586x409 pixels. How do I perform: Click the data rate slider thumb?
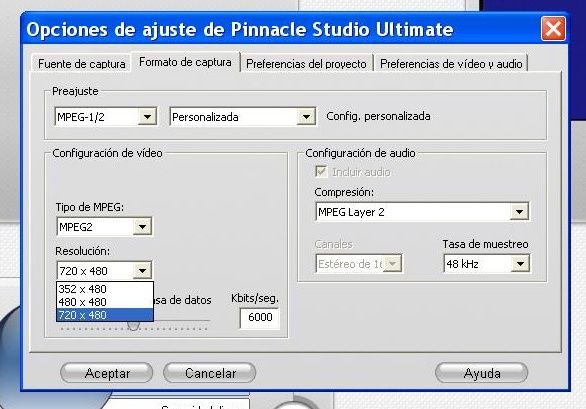pyautogui.click(x=133, y=325)
